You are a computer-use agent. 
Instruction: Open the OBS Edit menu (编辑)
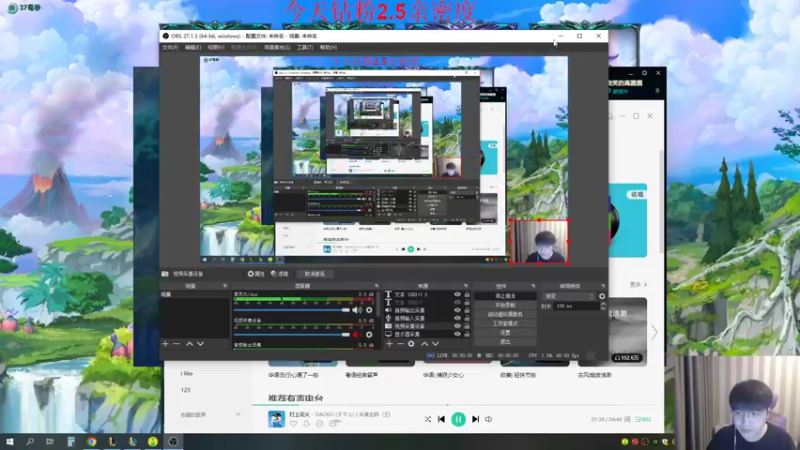coord(193,47)
